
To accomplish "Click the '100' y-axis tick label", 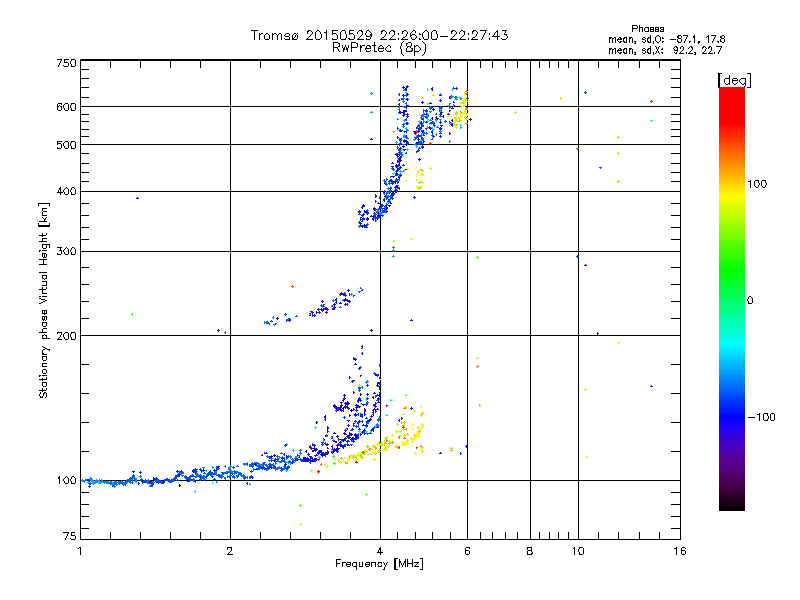I will coord(67,480).
